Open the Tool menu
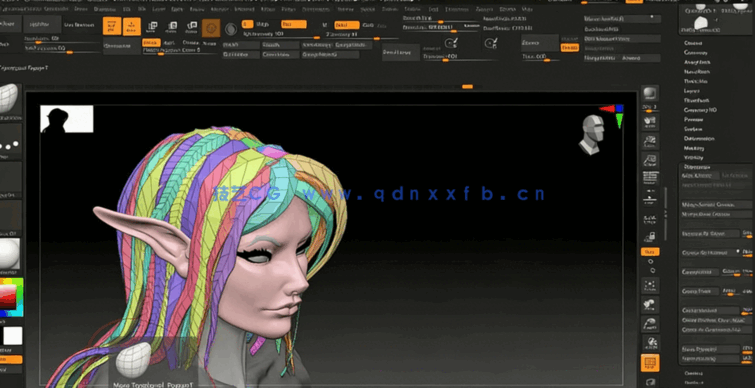Viewport: 755px width, 388px height. click(433, 9)
